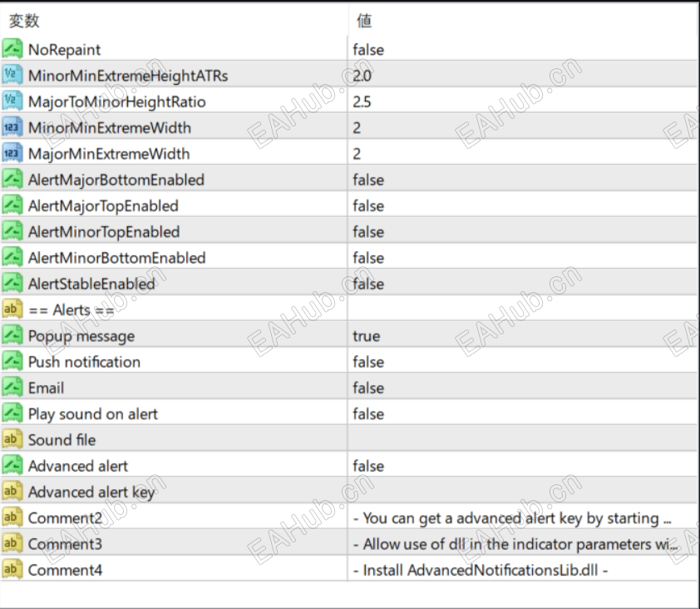Toggle the Email false value

point(368,388)
